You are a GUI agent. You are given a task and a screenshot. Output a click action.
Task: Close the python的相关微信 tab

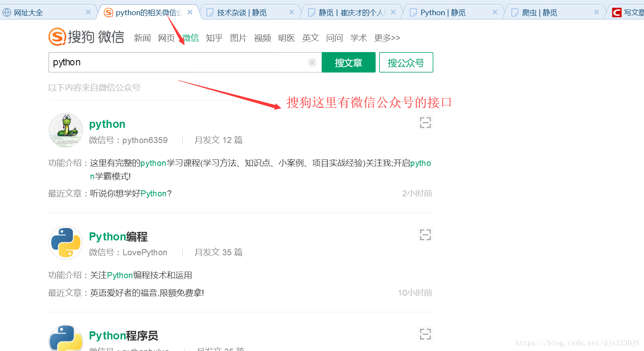[190, 12]
